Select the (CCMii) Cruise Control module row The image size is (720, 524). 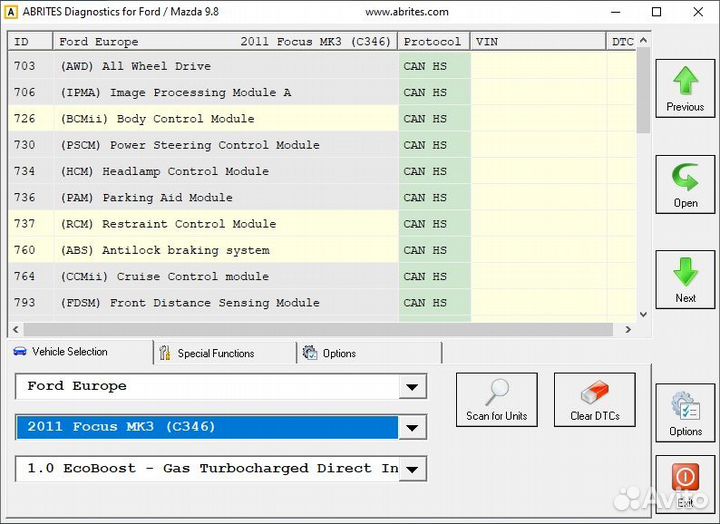pos(322,276)
